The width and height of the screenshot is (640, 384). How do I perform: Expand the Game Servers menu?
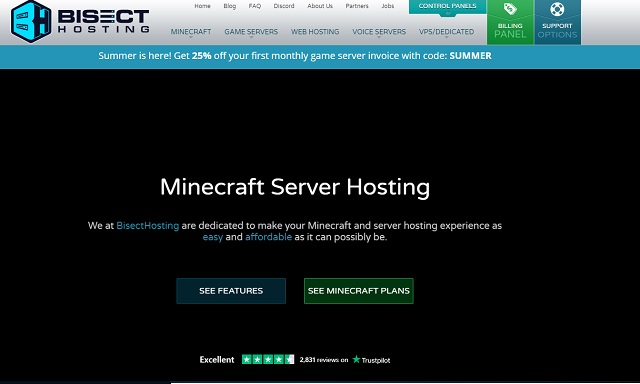(x=251, y=31)
